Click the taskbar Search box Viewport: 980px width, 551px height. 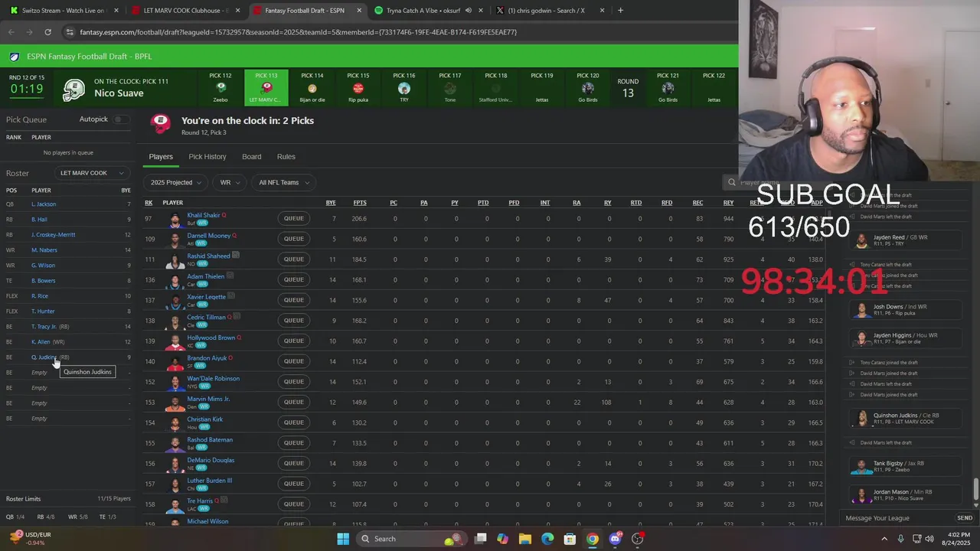pos(413,539)
